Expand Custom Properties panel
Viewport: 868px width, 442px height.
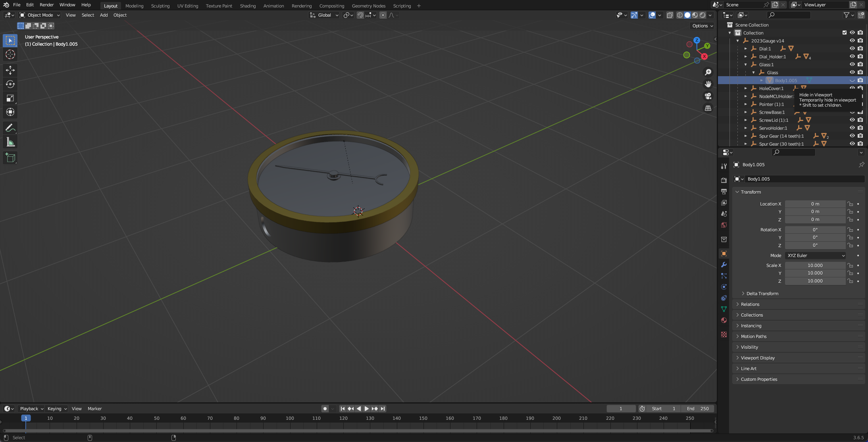tap(758, 379)
